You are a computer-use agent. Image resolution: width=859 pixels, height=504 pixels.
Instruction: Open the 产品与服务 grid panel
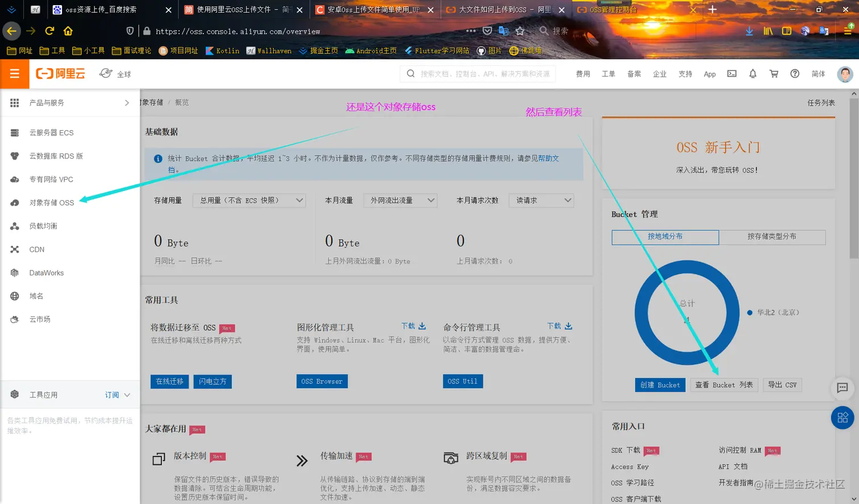47,102
